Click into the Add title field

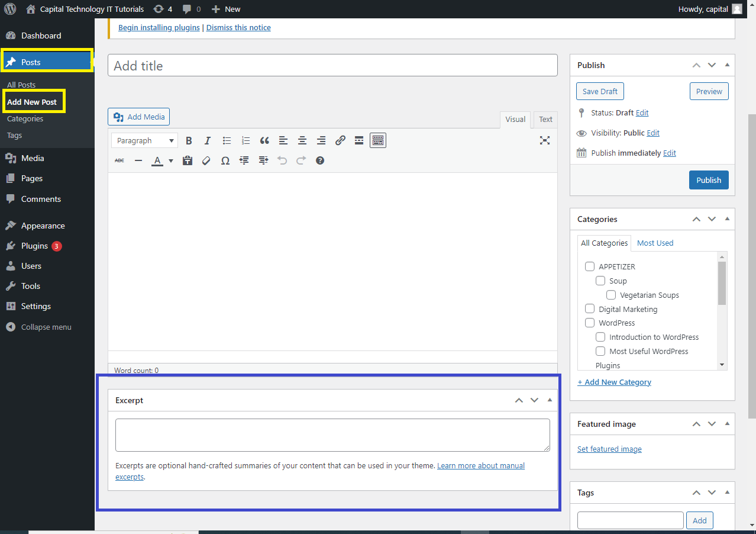332,66
